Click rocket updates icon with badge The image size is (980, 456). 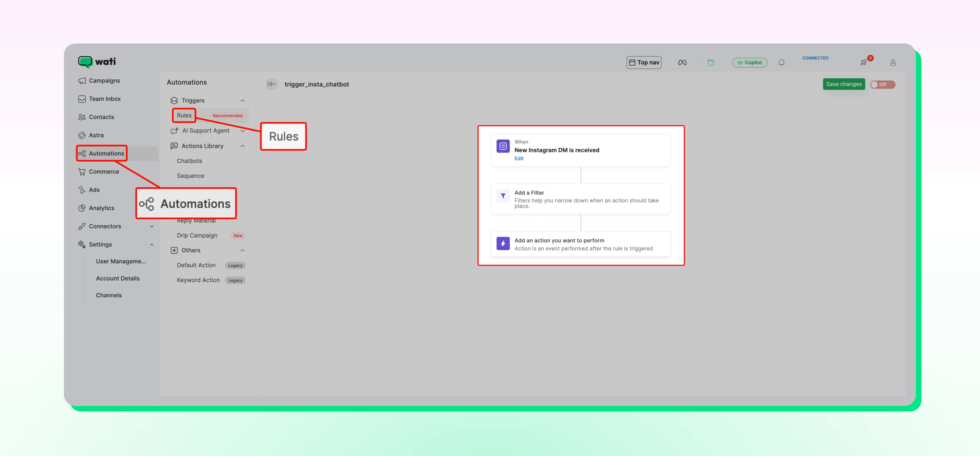(x=864, y=62)
